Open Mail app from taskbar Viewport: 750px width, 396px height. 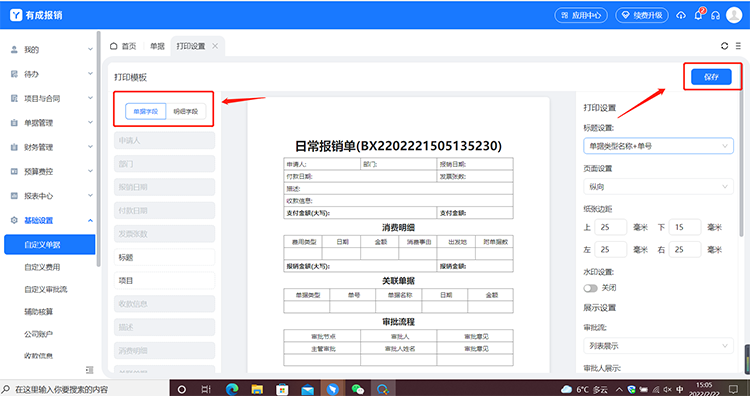307,389
